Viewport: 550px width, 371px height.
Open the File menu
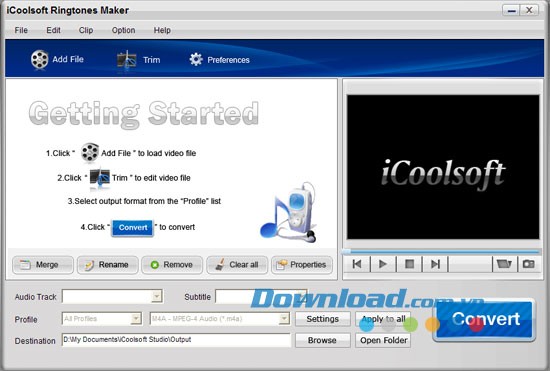point(21,30)
